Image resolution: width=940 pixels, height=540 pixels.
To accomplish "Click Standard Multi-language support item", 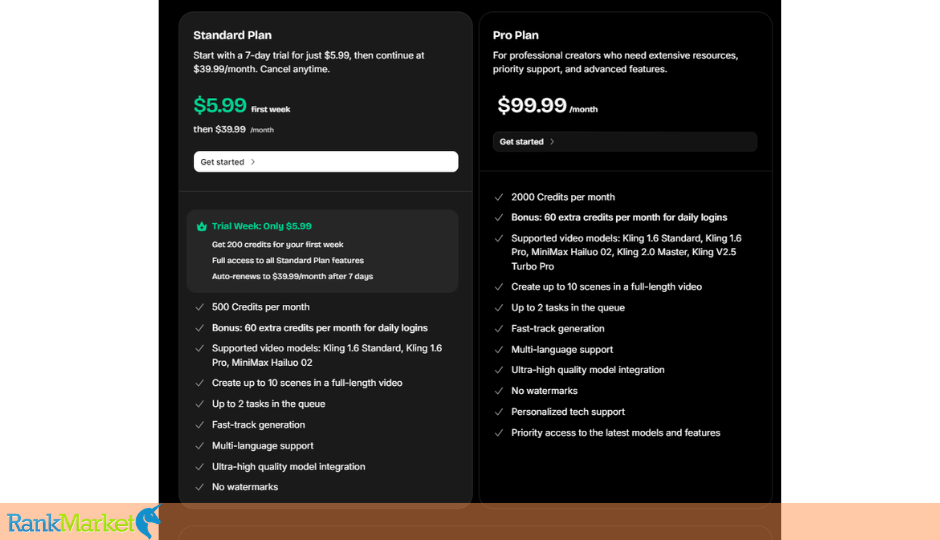I will 263,445.
